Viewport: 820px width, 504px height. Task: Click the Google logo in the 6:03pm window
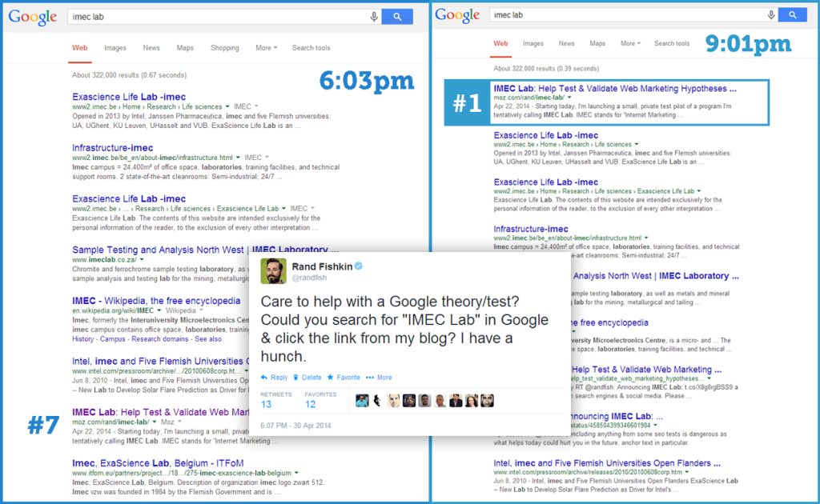(x=32, y=18)
